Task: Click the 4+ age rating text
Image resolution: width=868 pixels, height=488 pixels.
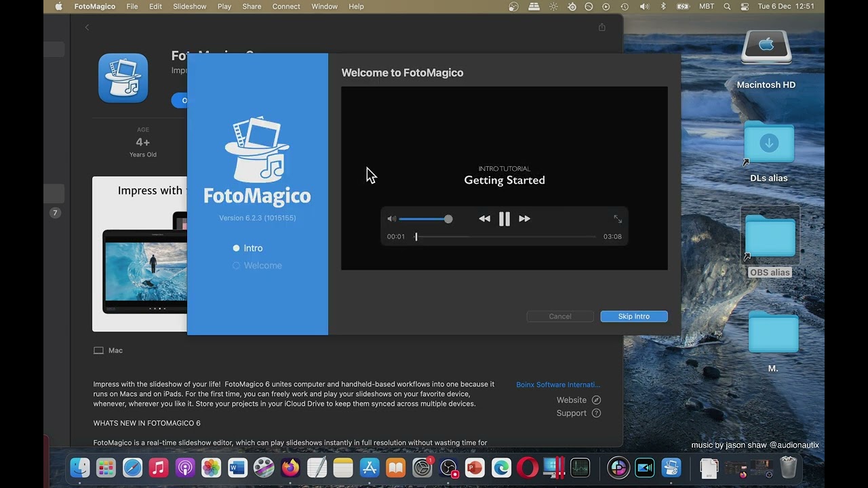Action: pos(142,142)
